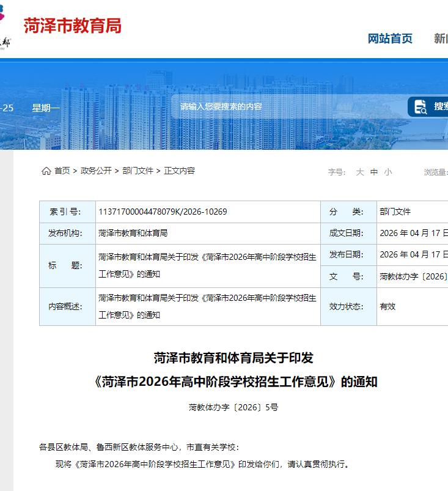The image size is (448, 491).
Task: Click the 字号 label
Action: [337, 172]
